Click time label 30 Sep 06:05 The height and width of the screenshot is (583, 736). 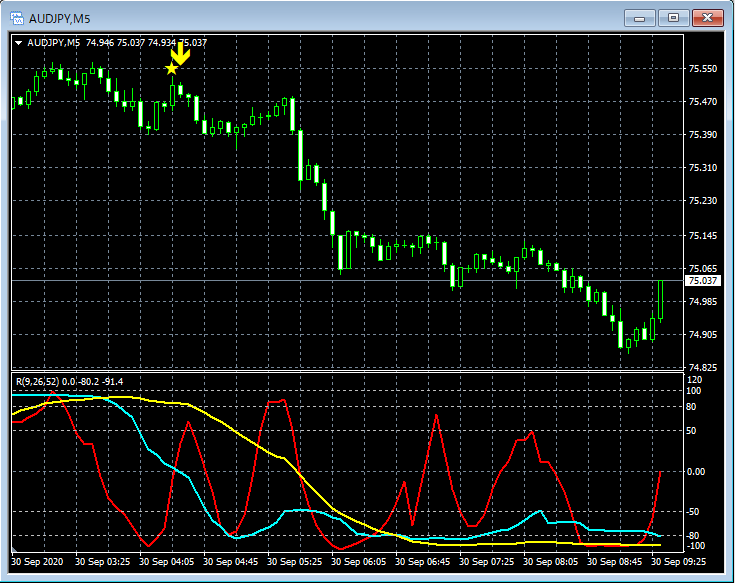pyautogui.click(x=359, y=562)
